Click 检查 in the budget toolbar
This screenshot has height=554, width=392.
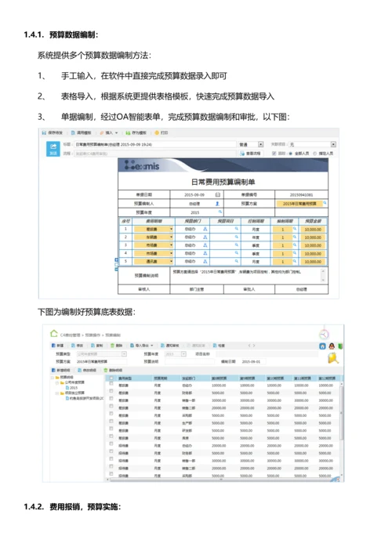220,346
